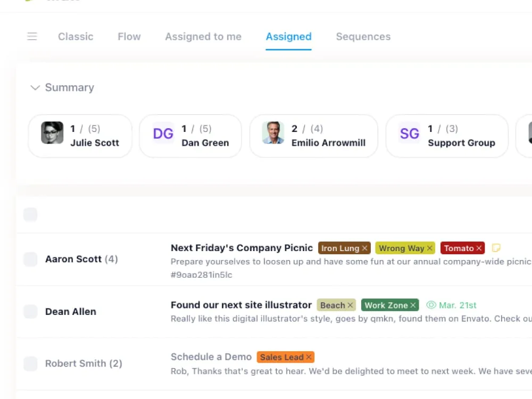
Task: Open the Sequences tab
Action: (363, 36)
